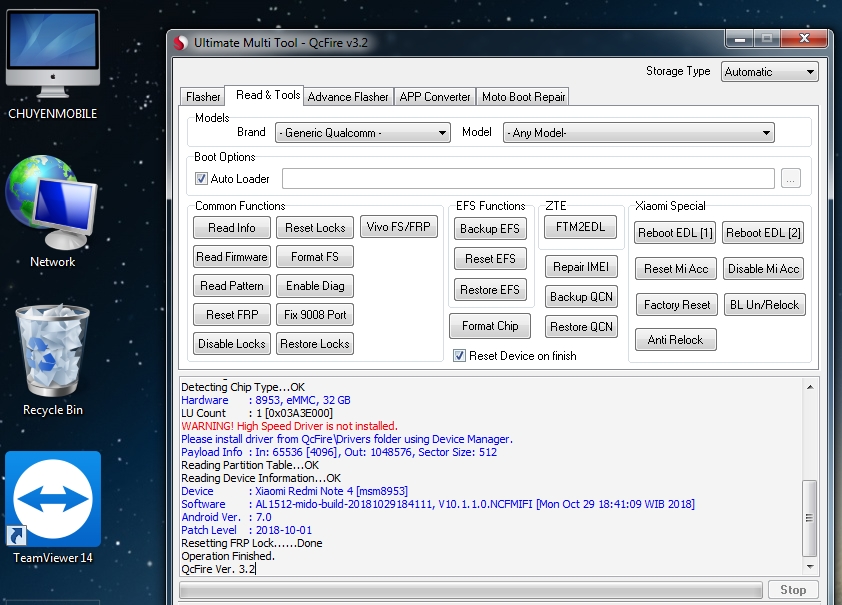
Task: Click the Restore EFS button
Action: [x=490, y=290]
